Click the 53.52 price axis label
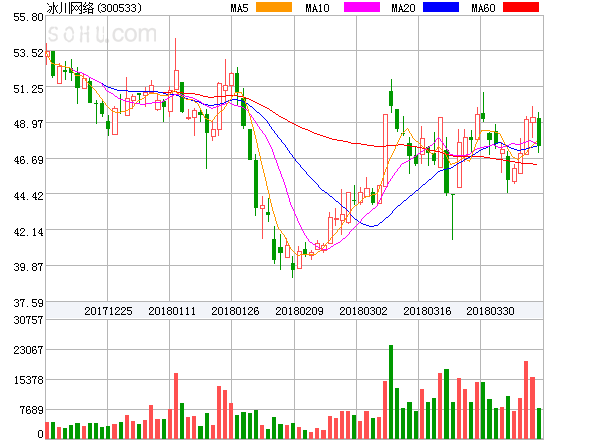Image resolution: width=600 pixels, height=440 pixels. (28, 53)
